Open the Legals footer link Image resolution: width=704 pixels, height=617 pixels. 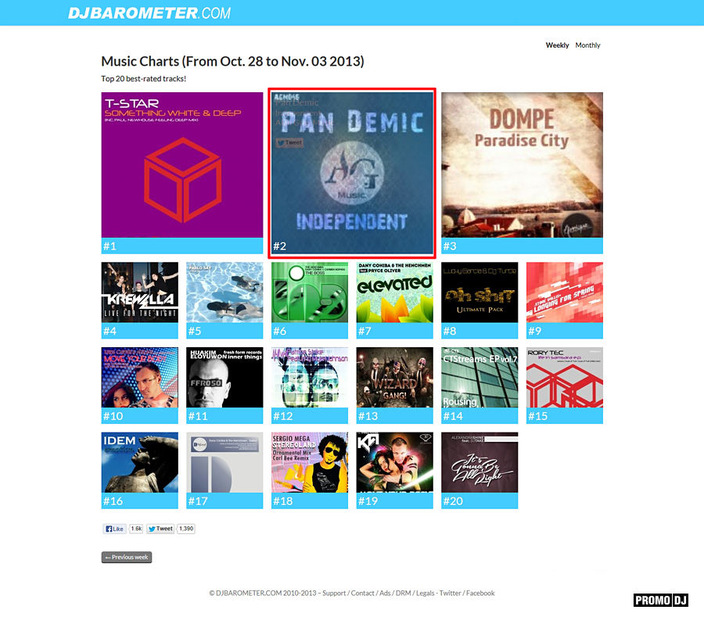[425, 593]
